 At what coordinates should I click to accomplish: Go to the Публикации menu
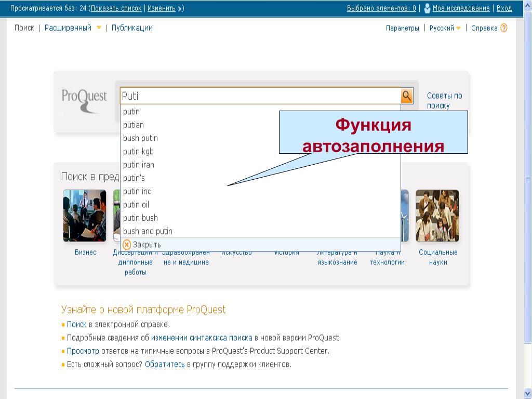[132, 28]
